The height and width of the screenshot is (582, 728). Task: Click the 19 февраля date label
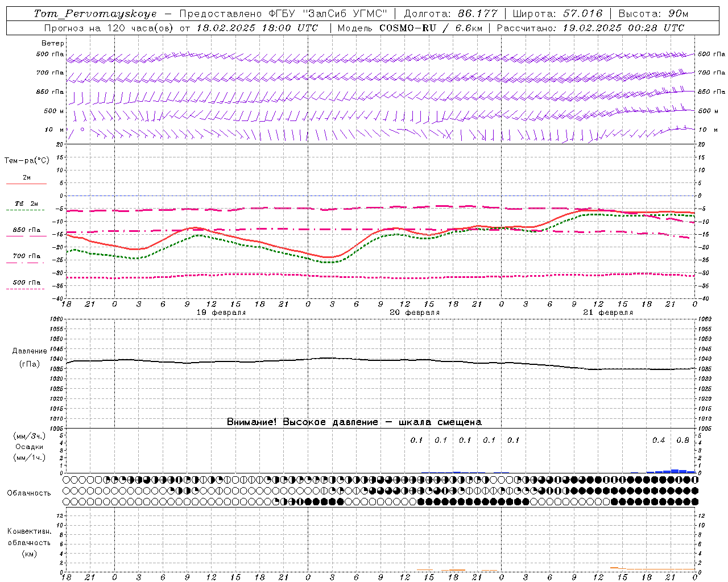pyautogui.click(x=221, y=313)
